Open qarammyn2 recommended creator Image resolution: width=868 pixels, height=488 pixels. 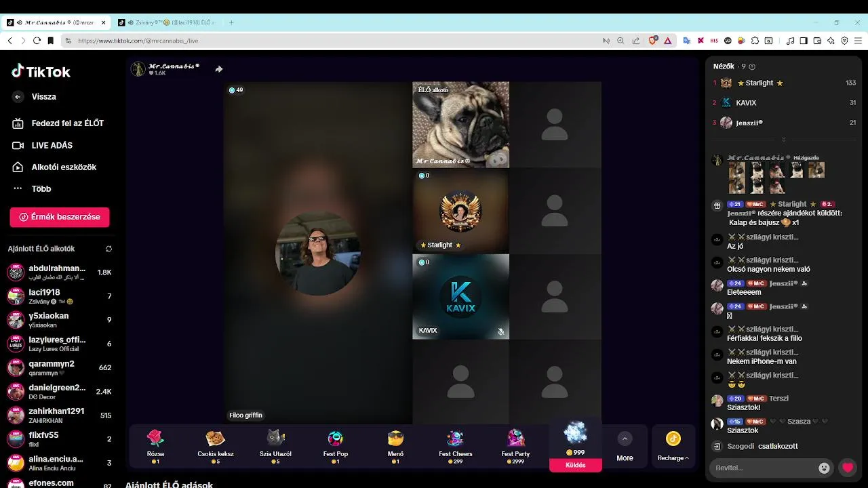(x=60, y=367)
